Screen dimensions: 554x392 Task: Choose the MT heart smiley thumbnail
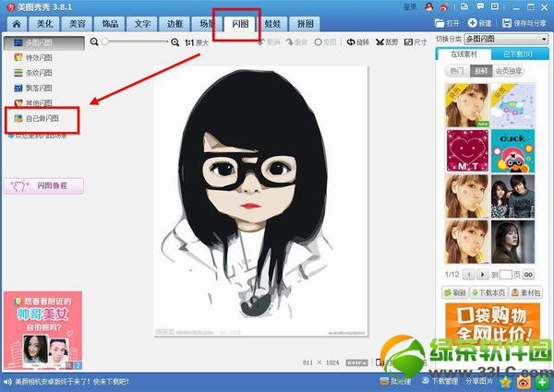(x=467, y=150)
